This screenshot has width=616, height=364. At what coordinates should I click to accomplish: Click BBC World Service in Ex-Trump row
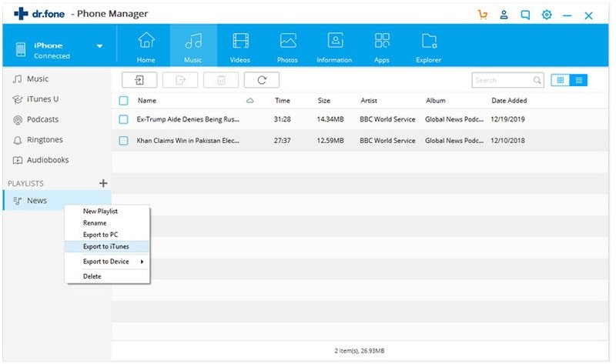pos(387,119)
